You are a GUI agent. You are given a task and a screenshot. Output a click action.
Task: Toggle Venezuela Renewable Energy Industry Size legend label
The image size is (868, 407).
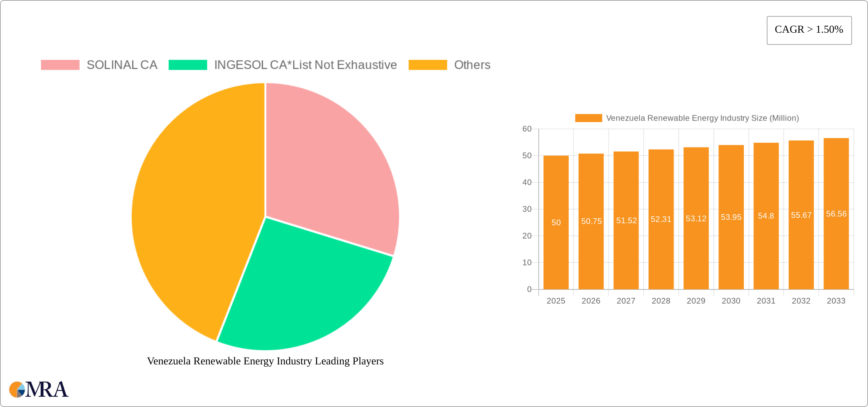pyautogui.click(x=702, y=118)
